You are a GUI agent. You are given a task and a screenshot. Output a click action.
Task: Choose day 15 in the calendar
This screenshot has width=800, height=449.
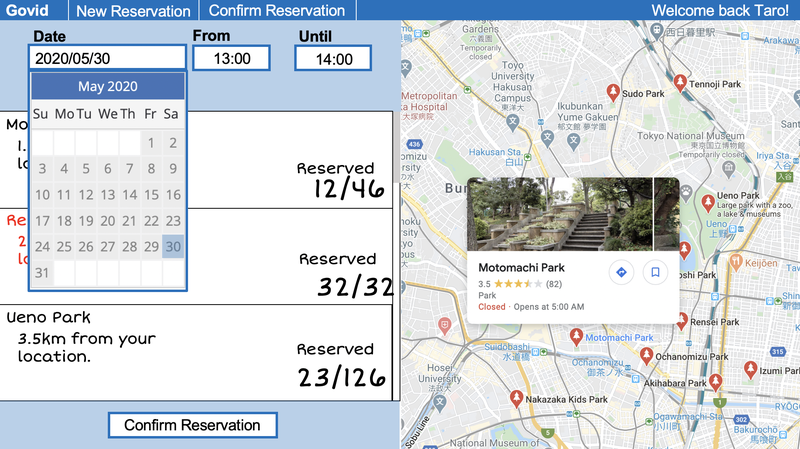point(150,195)
